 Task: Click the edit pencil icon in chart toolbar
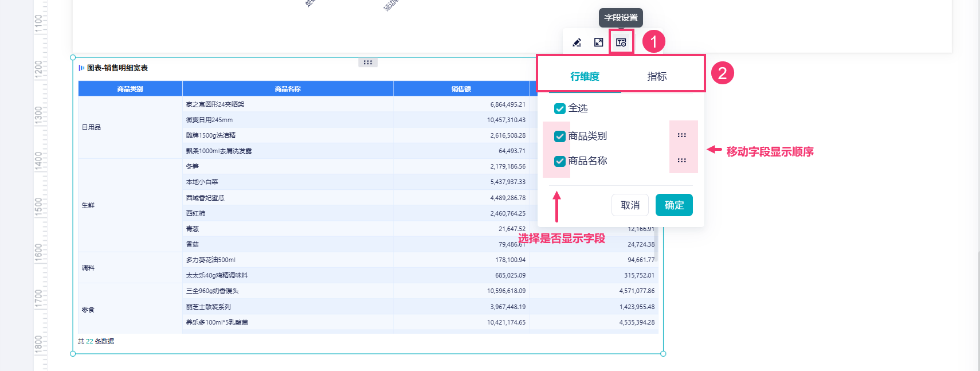(577, 42)
